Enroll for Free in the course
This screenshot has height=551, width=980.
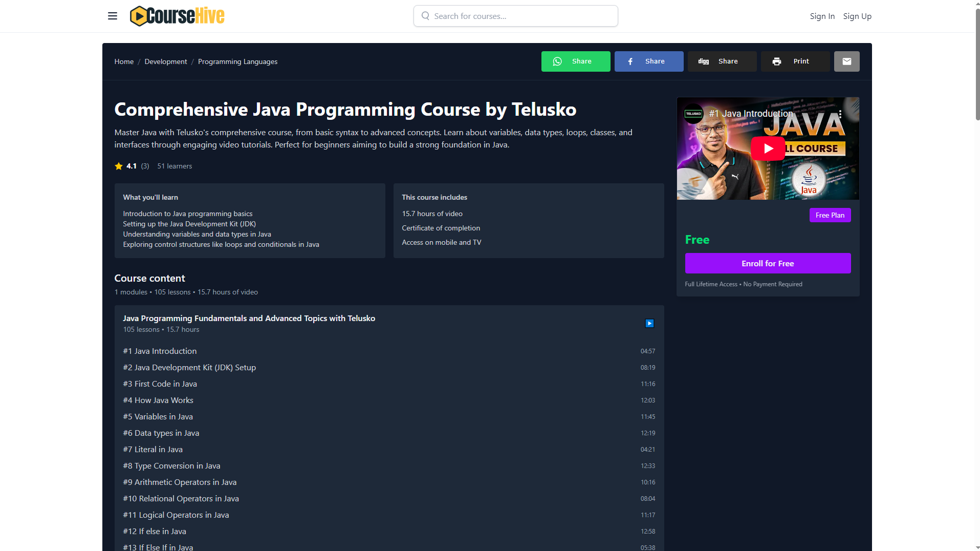tap(767, 263)
